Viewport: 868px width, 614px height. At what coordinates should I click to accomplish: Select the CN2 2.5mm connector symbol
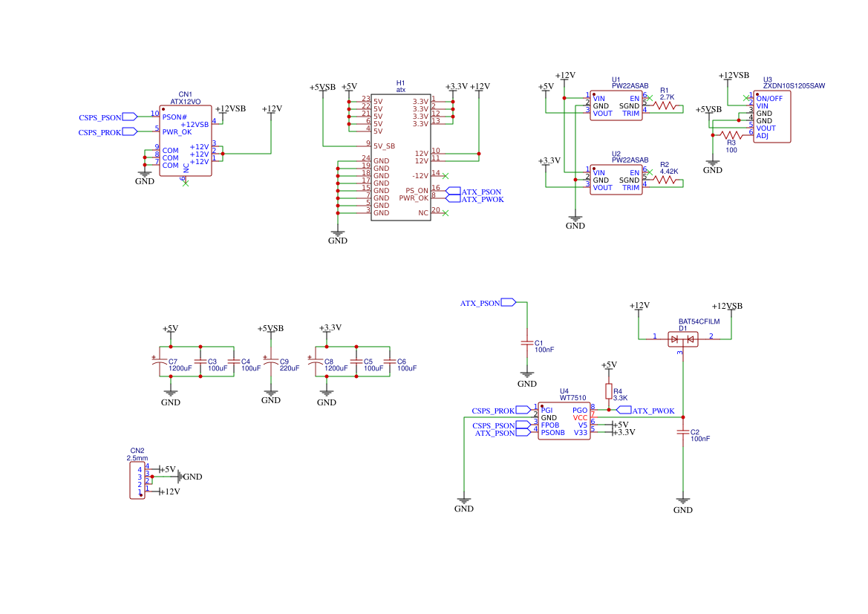point(137,480)
